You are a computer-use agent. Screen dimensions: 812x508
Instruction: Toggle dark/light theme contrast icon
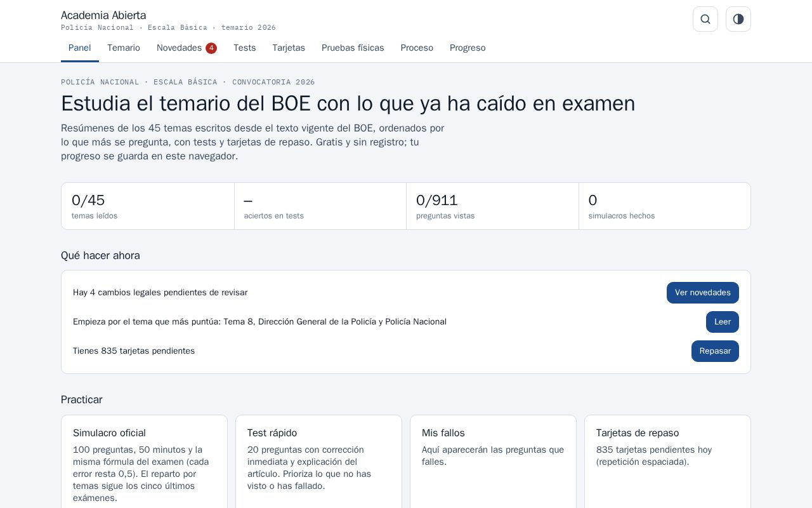click(x=738, y=19)
